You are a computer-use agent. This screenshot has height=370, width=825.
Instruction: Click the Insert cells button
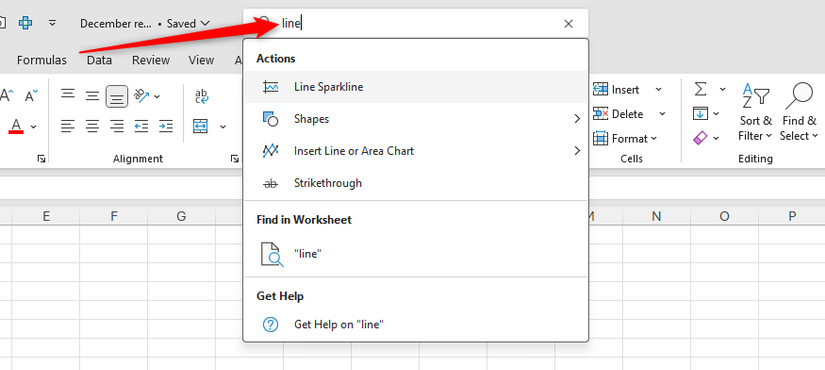point(616,89)
